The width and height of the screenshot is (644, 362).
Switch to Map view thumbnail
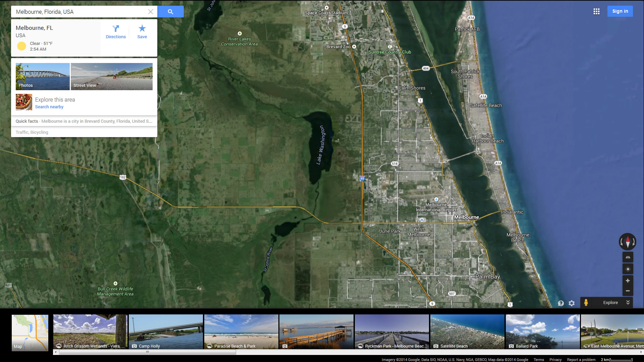click(x=30, y=333)
